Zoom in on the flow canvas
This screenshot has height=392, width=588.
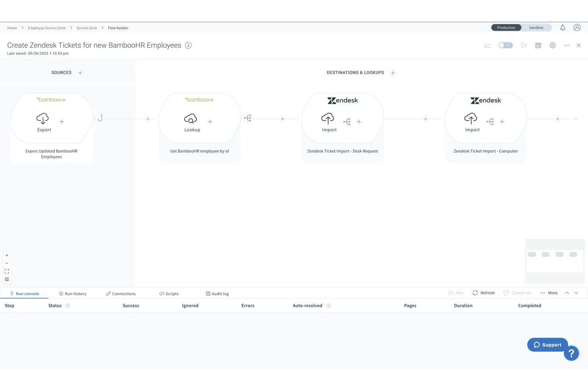[x=7, y=255]
